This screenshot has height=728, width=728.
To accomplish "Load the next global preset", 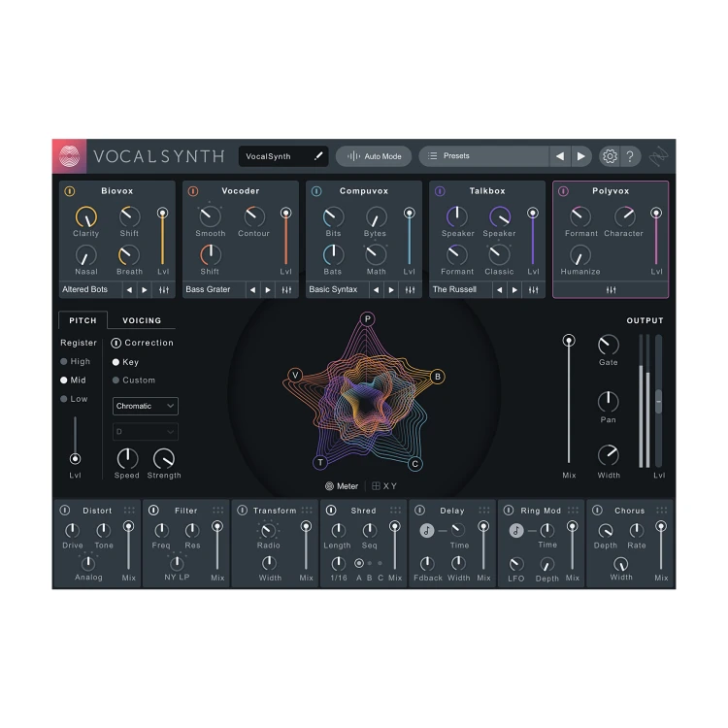I will coord(580,156).
